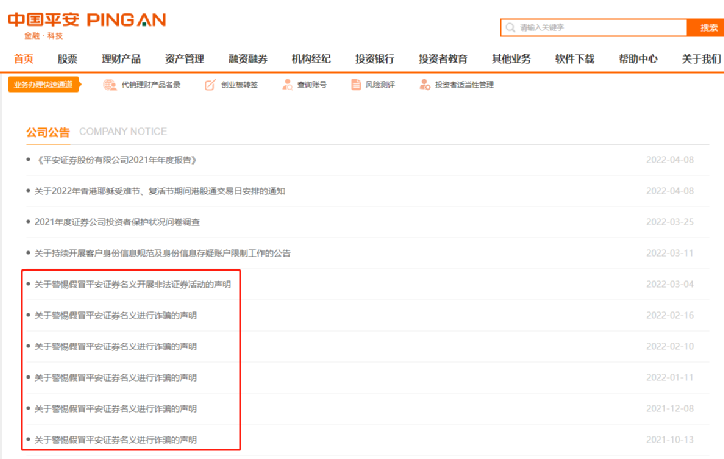Open the 2021年年度报告 announcement
Image resolution: width=724 pixels, height=459 pixels.
pyautogui.click(x=116, y=160)
